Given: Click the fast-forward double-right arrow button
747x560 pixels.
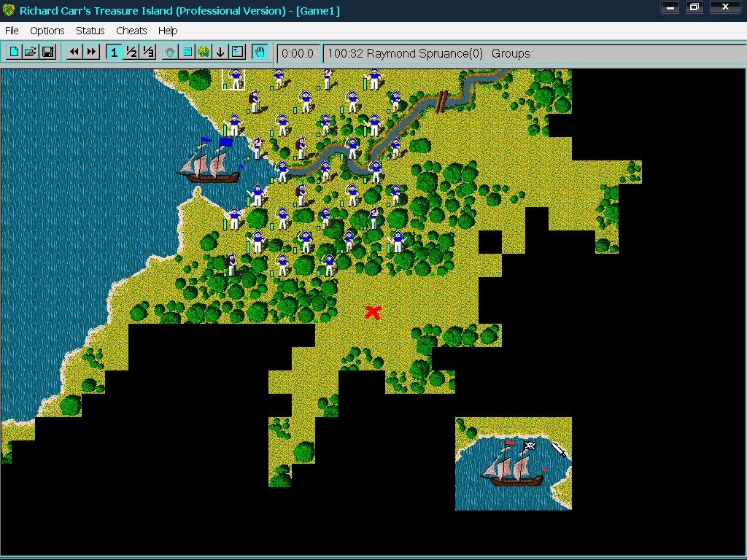Looking at the screenshot, I should (x=91, y=52).
